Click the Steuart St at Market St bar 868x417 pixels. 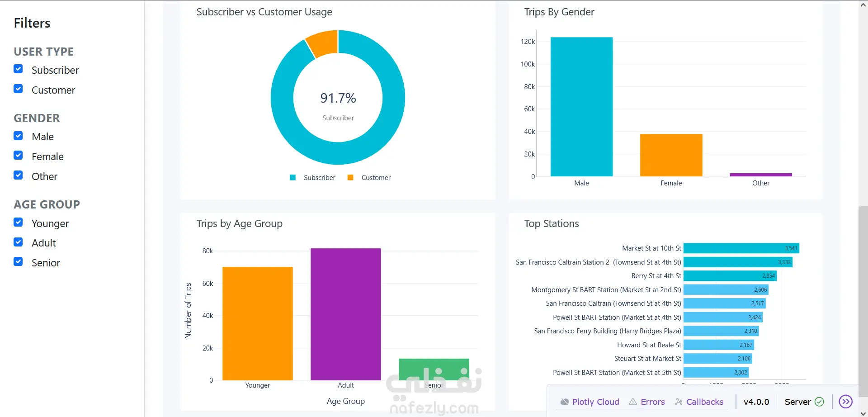718,359
